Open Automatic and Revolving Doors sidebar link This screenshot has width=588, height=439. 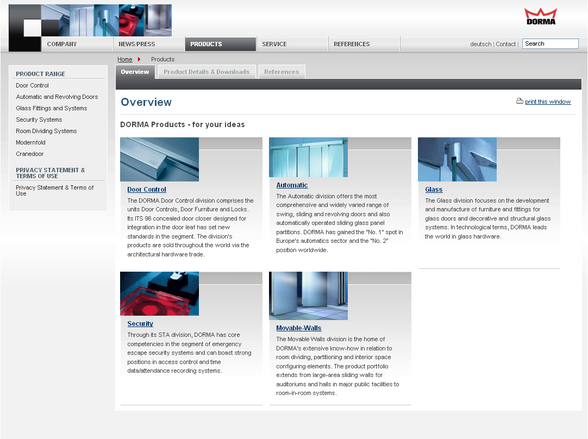57,97
